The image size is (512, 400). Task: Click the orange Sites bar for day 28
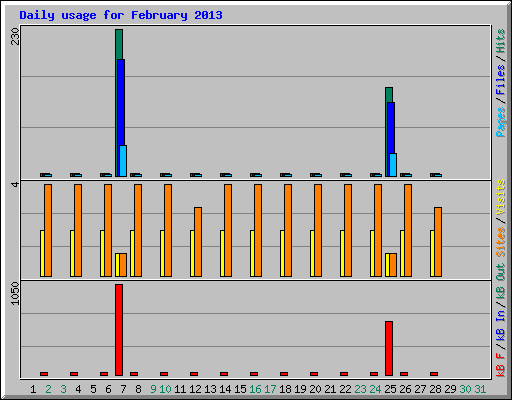click(x=438, y=242)
